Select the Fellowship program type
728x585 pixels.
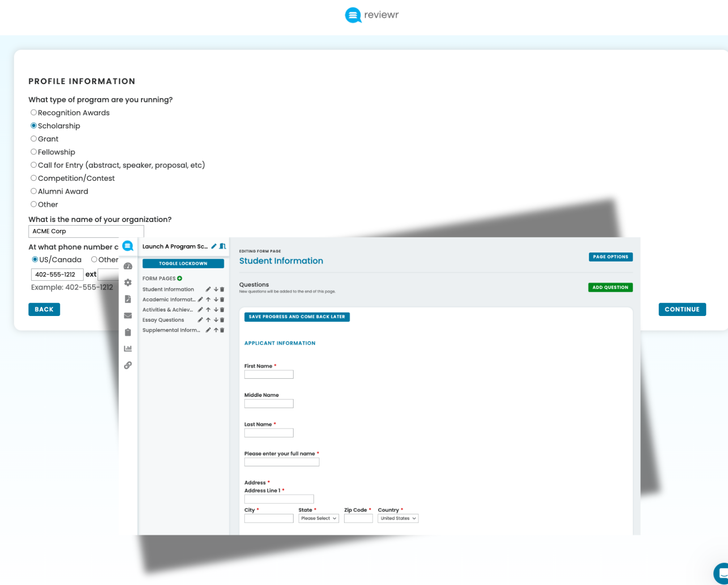coord(34,151)
